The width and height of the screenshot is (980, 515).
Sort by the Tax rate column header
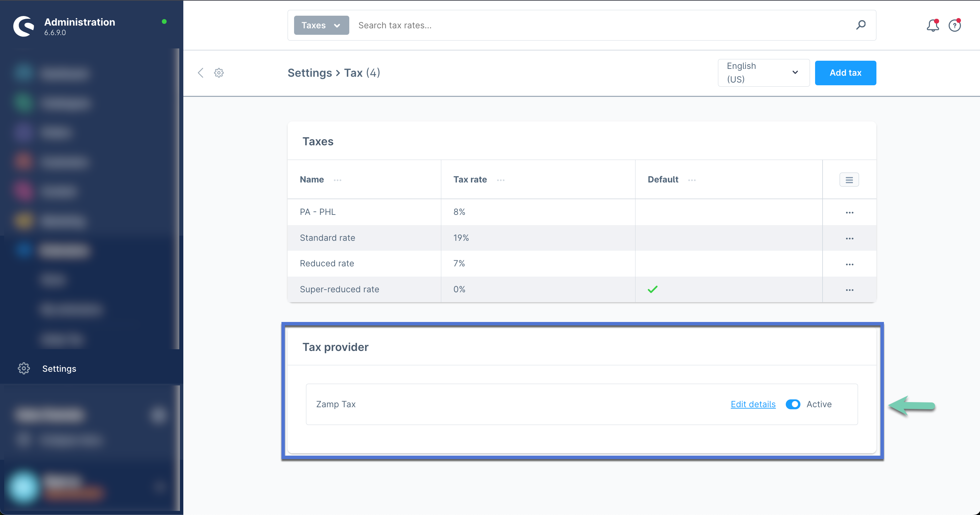pyautogui.click(x=470, y=179)
